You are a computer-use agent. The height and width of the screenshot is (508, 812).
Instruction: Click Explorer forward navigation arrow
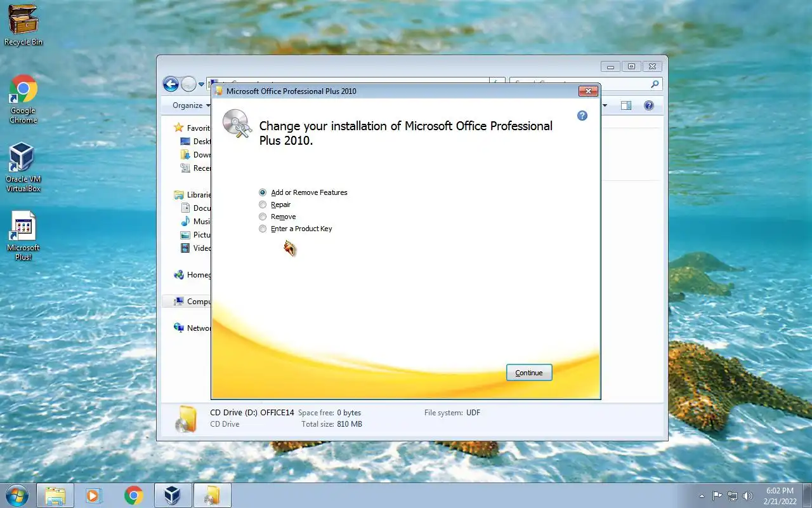coord(188,84)
